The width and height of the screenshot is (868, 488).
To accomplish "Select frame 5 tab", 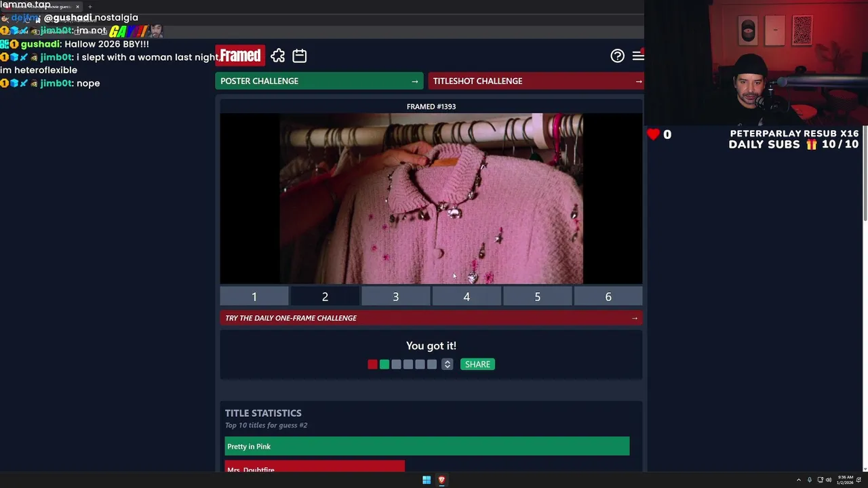I will click(537, 296).
